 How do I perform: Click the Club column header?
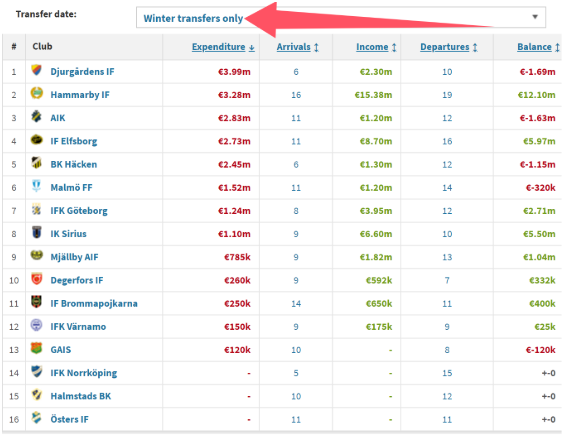[x=42, y=47]
